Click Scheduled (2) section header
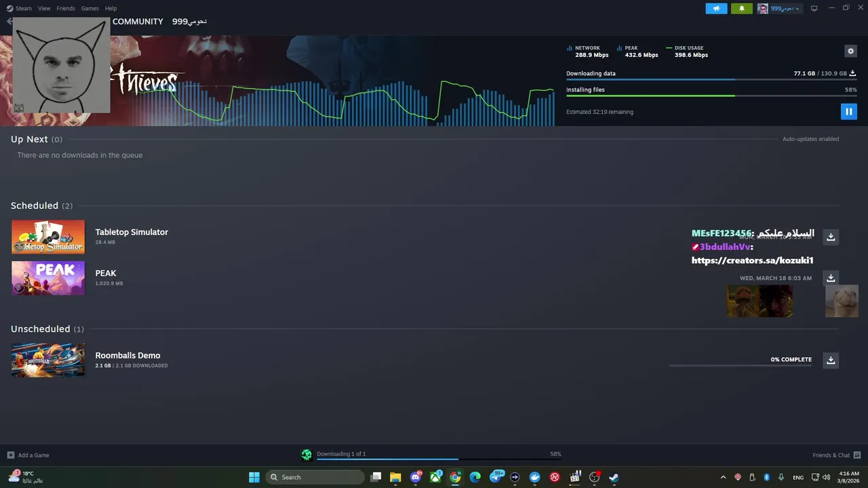Viewport: 868px width, 488px height. click(x=41, y=205)
